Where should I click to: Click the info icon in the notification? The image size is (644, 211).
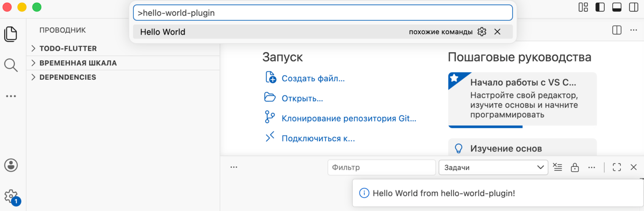(364, 193)
